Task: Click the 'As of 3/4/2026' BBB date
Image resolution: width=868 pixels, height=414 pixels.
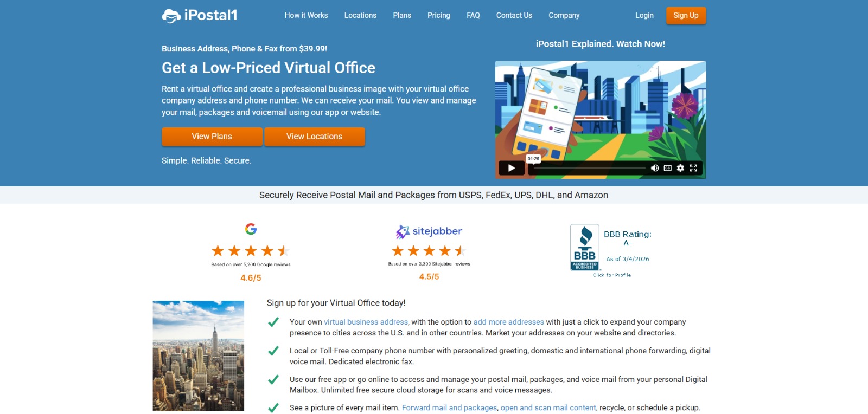Action: click(628, 260)
